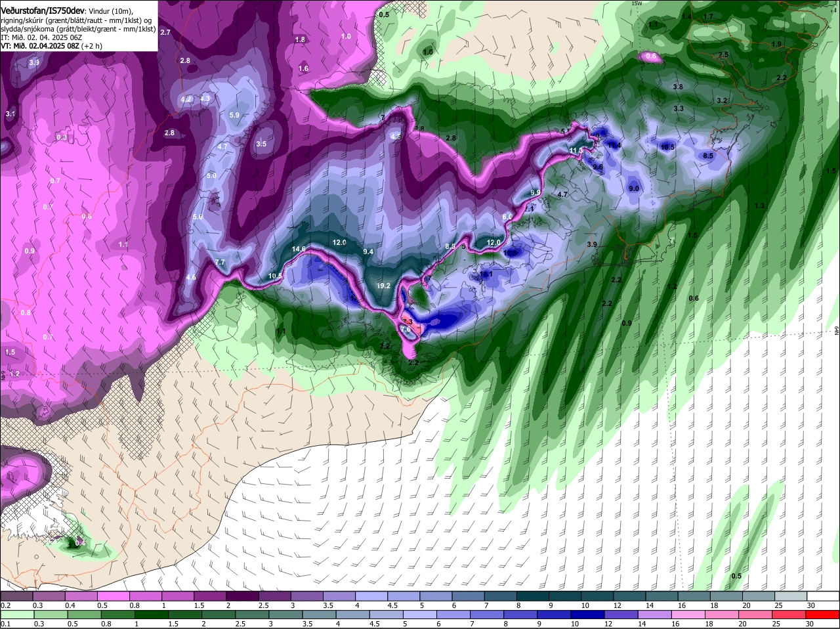Click the 3.2 value on the map

point(723,100)
